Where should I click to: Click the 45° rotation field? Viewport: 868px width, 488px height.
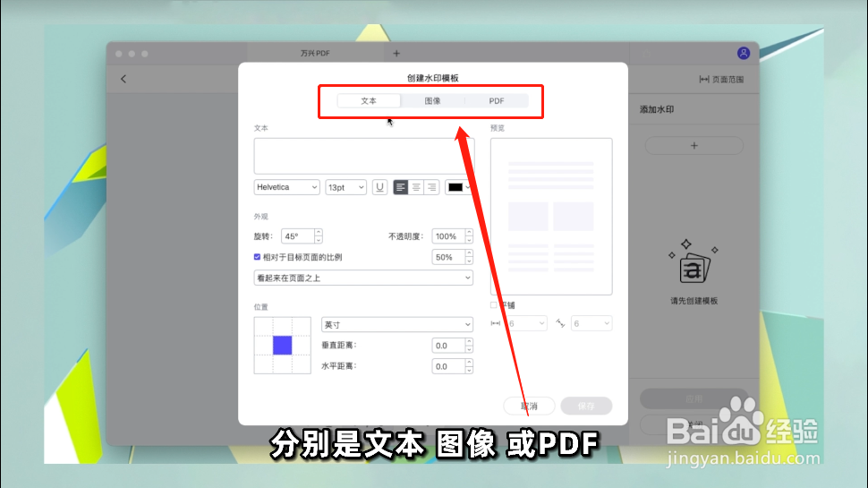[x=298, y=236]
